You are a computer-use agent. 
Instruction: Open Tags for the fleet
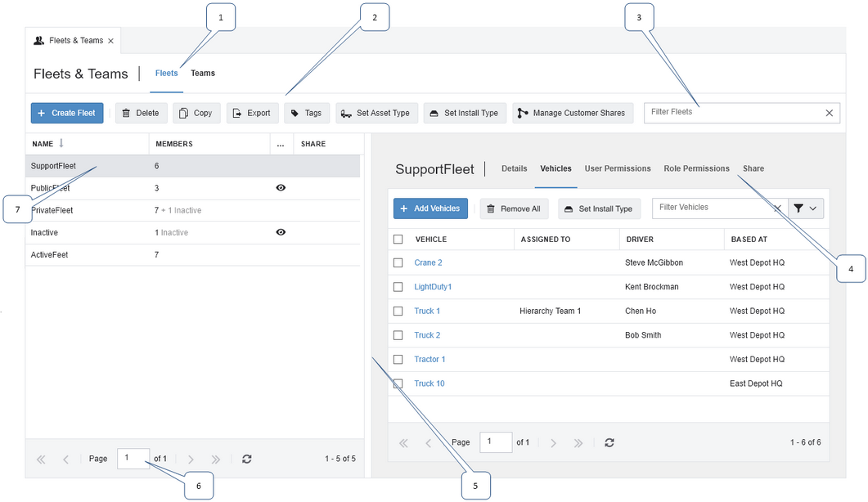coord(308,113)
